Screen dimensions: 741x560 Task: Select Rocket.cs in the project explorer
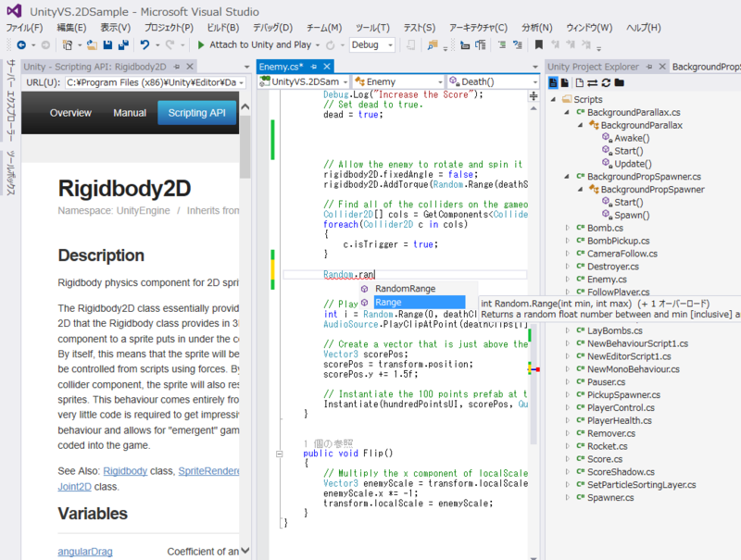tap(607, 446)
